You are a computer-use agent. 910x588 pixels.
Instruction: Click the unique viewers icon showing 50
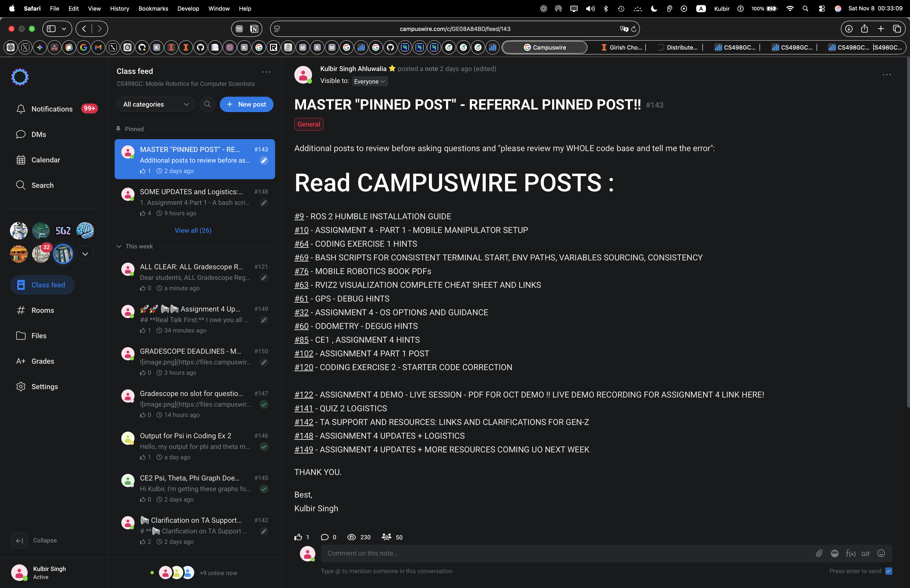coord(386,537)
